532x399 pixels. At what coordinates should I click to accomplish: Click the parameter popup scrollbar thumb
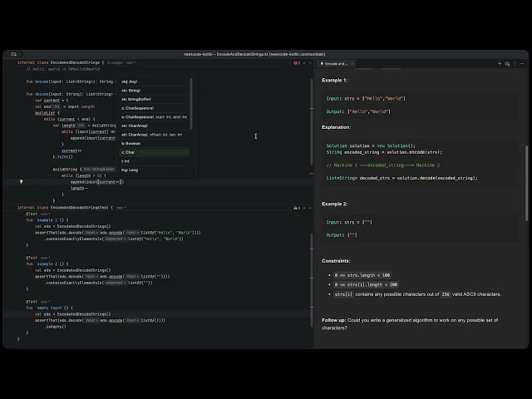(x=191, y=103)
